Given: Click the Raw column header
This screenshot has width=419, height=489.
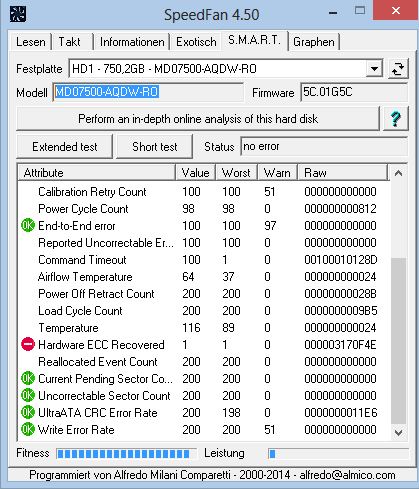Looking at the screenshot, I should click(343, 173).
